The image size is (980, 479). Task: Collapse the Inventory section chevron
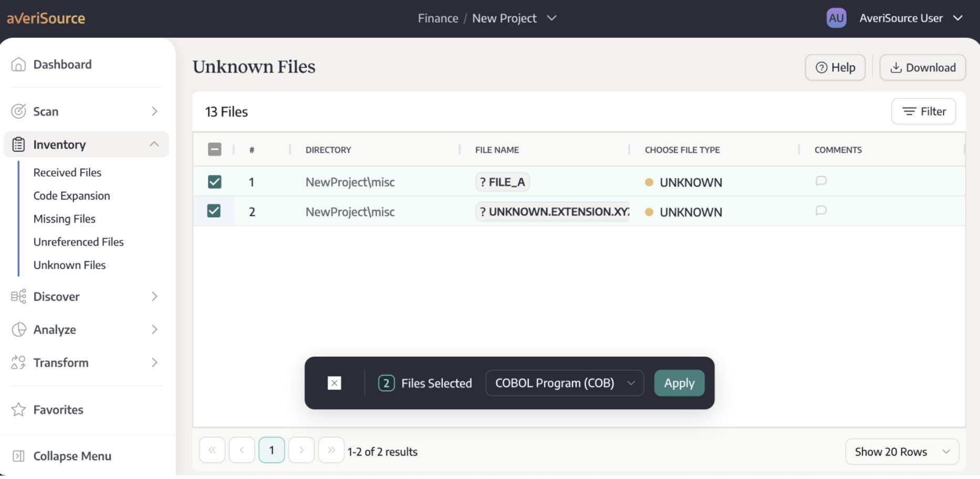pyautogui.click(x=154, y=144)
